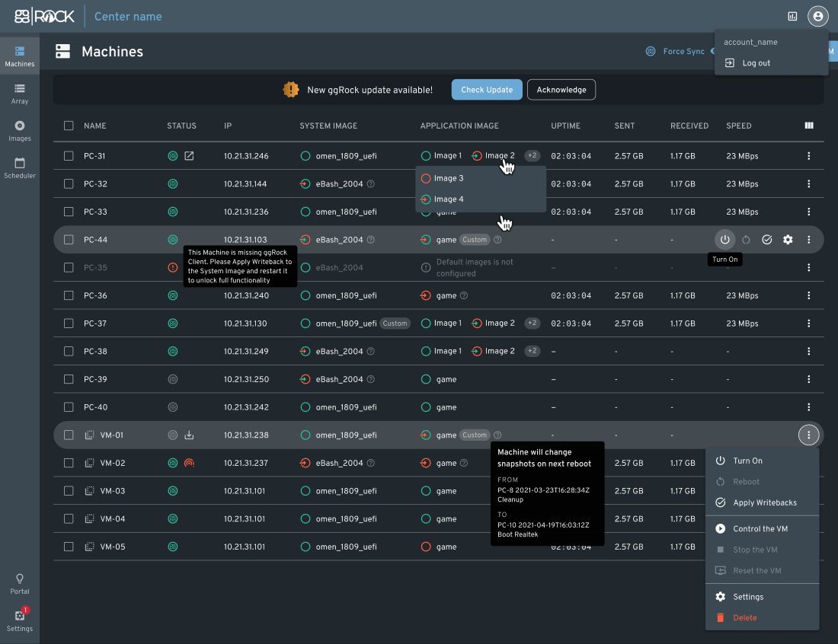Open settings gear icon in PC-44 row
838x644 pixels.
point(788,240)
